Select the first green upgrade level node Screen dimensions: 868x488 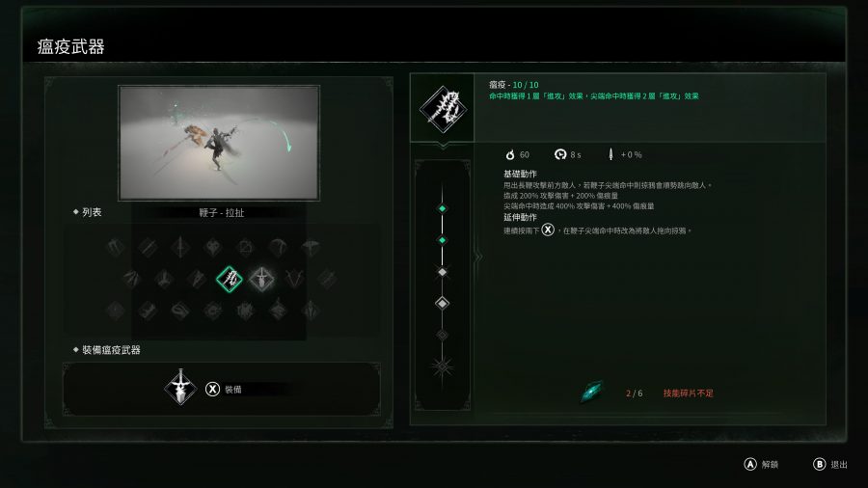point(442,208)
